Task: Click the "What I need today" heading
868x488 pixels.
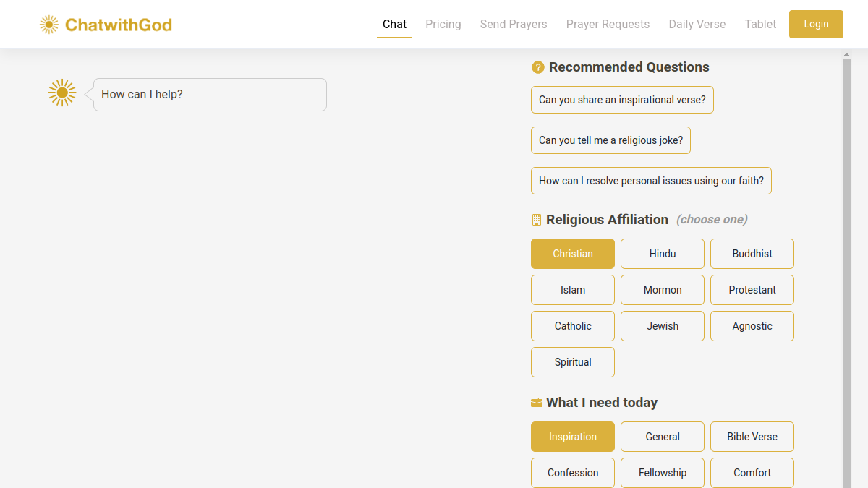Action: point(602,403)
